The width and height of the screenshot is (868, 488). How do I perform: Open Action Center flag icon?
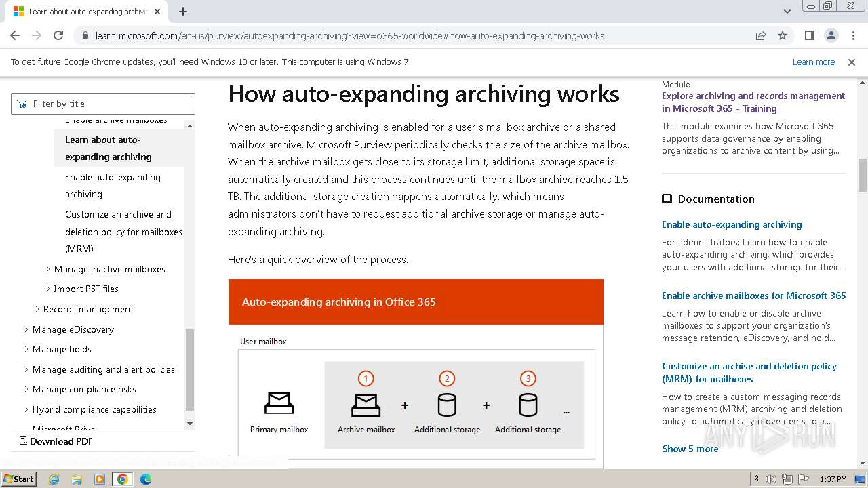[804, 479]
